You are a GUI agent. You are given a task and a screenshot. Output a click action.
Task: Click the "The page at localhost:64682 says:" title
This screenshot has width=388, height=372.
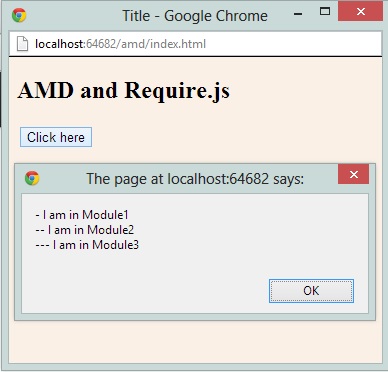point(195,179)
